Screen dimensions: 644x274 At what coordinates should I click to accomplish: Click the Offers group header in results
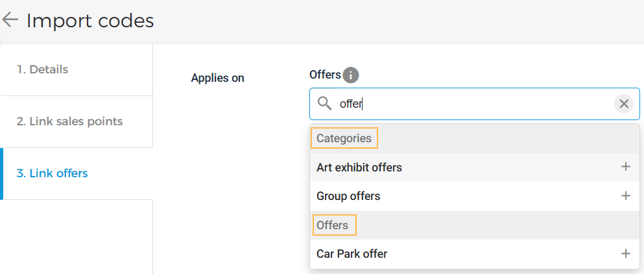(333, 225)
